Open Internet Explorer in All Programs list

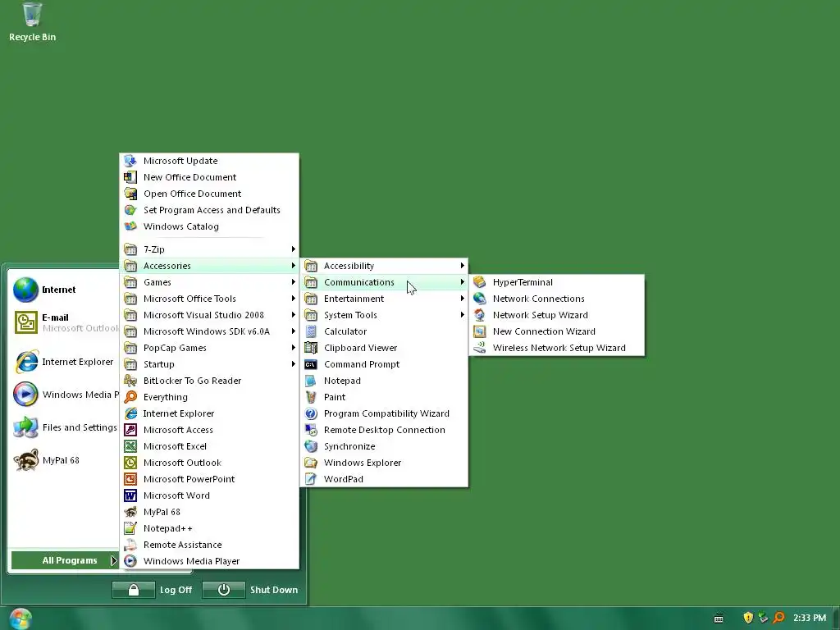[x=209, y=413]
